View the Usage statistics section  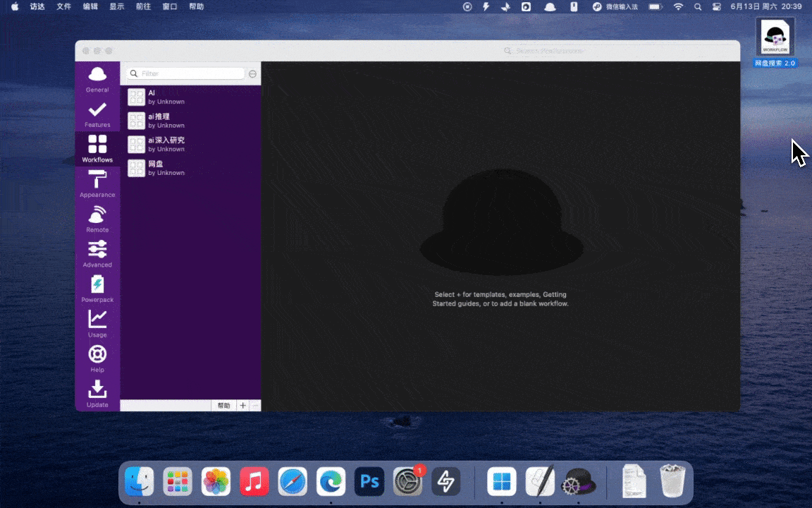(x=97, y=324)
